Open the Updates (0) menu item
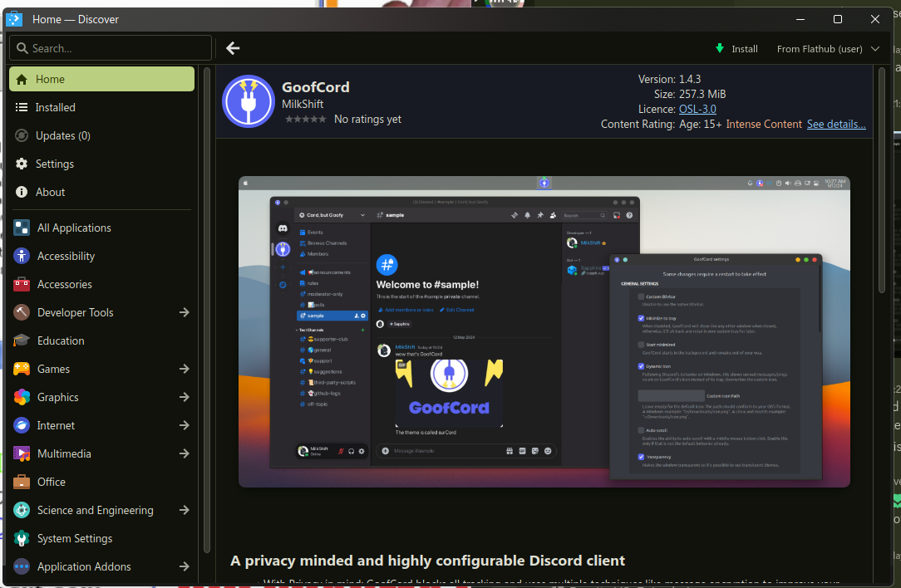Image resolution: width=901 pixels, height=588 pixels. [101, 135]
